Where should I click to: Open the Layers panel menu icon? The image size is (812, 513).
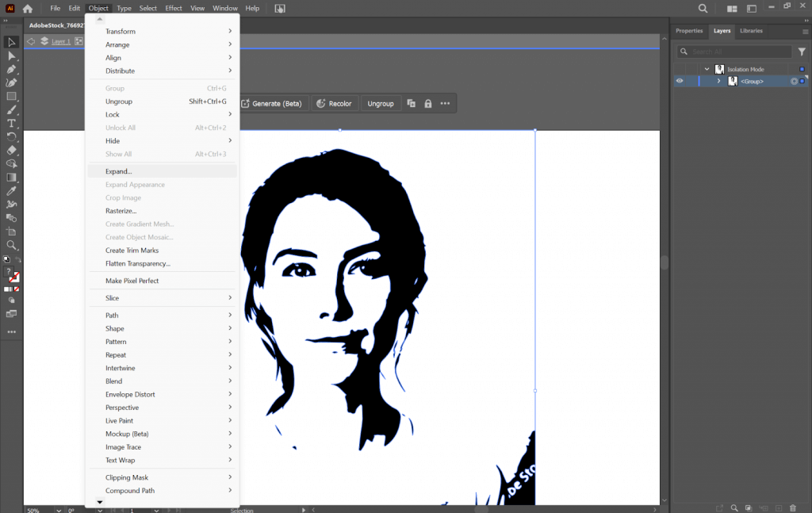[806, 32]
